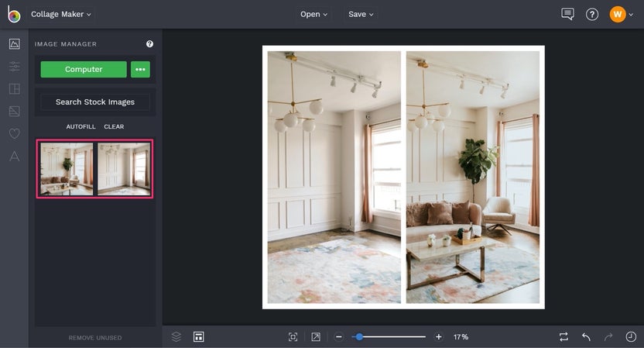644x348 pixels.
Task: Expand the Open menu
Action: [313, 14]
